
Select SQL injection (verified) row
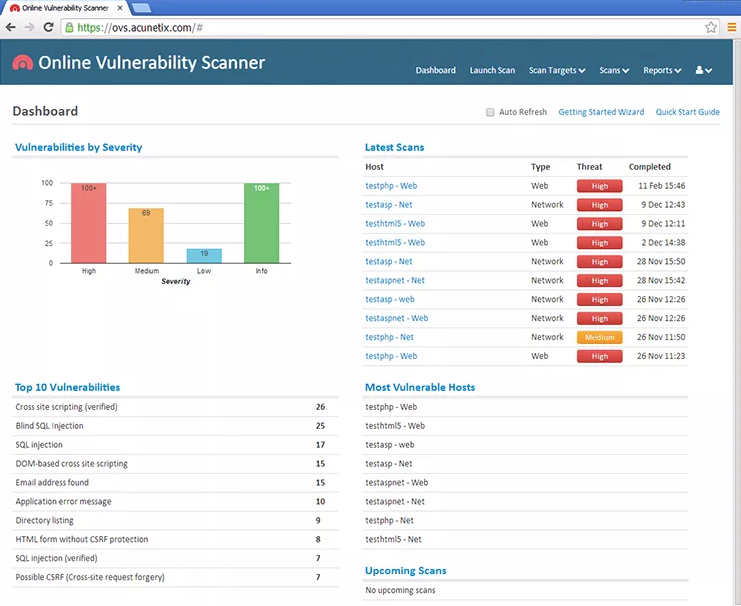pyautogui.click(x=175, y=558)
